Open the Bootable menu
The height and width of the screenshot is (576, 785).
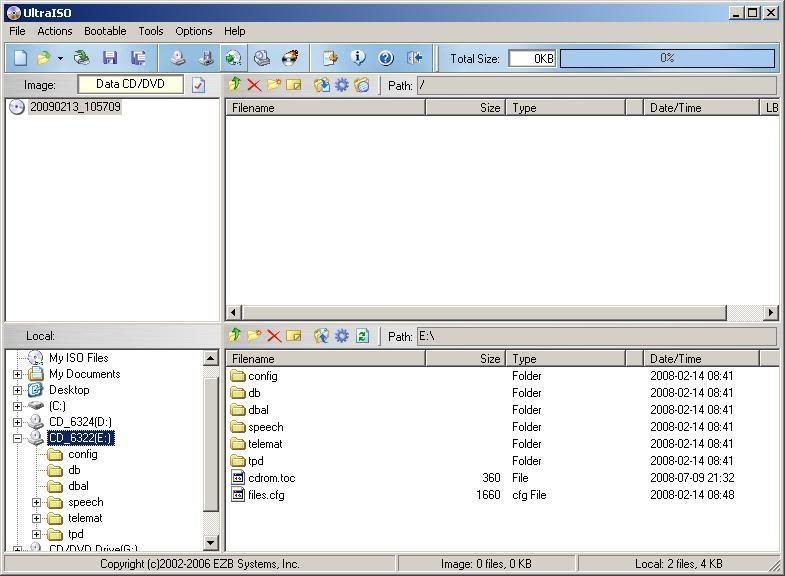coord(105,31)
